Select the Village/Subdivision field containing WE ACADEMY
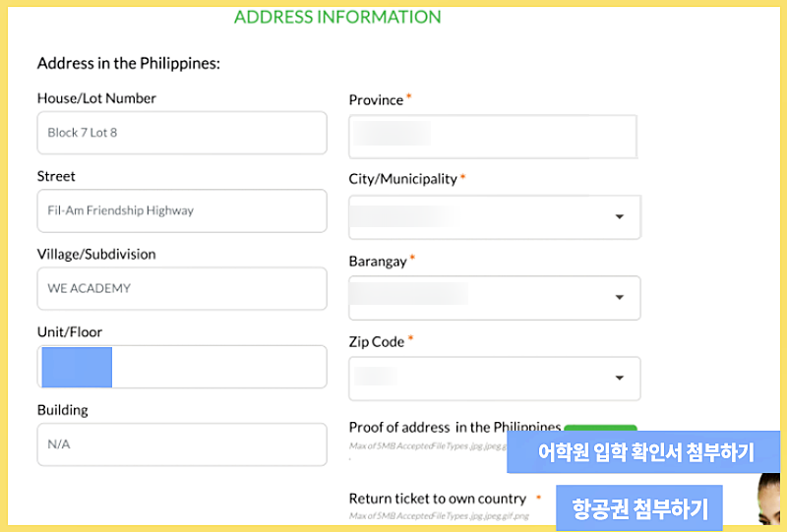This screenshot has height=532, width=787. click(x=182, y=288)
